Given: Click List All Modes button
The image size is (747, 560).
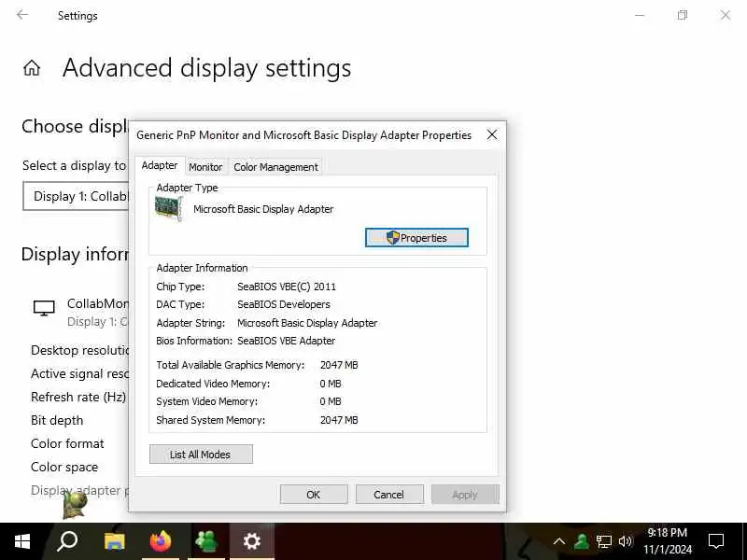Looking at the screenshot, I should click(201, 455).
